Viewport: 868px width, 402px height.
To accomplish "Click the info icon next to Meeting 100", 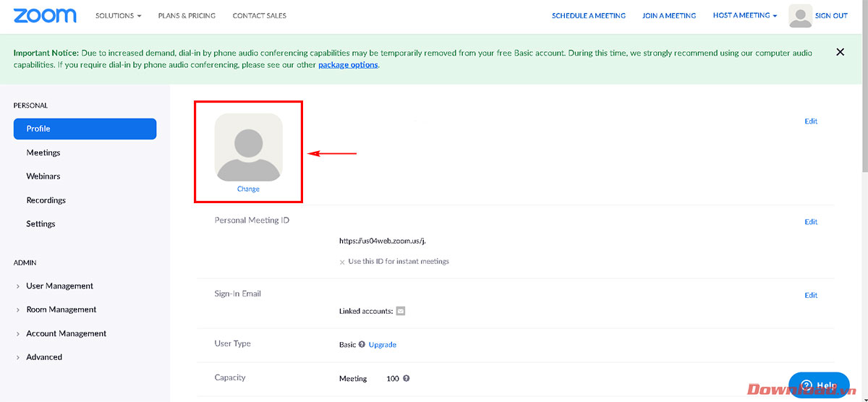I will [407, 378].
